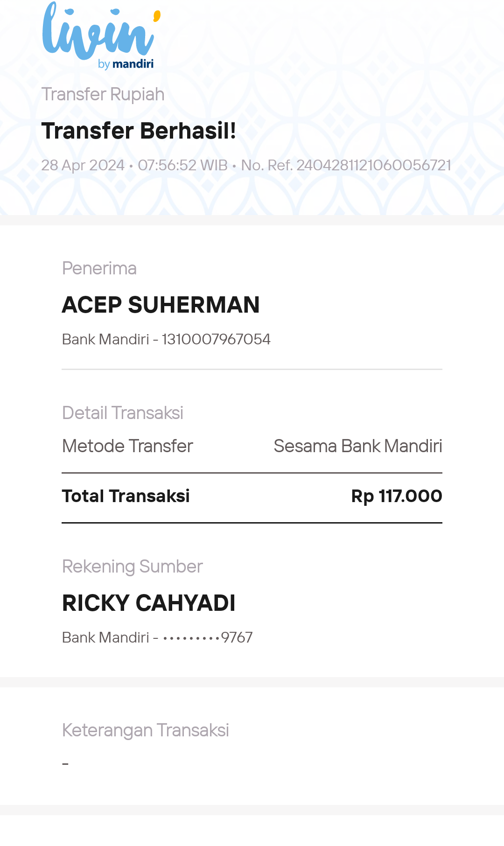The image size is (504, 846).
Task: Select the masked account ending 9767
Action: (208, 637)
